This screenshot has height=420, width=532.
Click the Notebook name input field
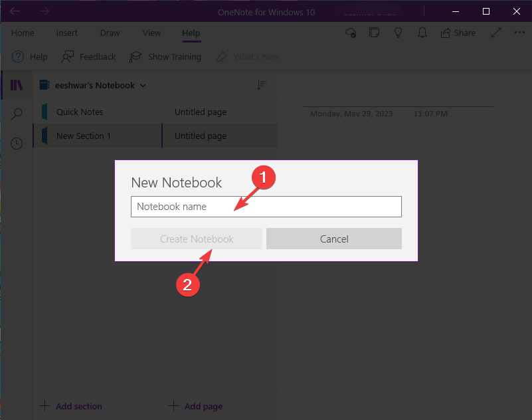click(266, 207)
